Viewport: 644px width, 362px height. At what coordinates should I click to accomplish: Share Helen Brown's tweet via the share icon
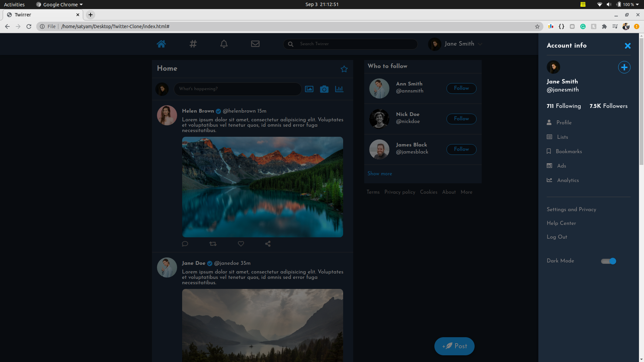(267, 244)
